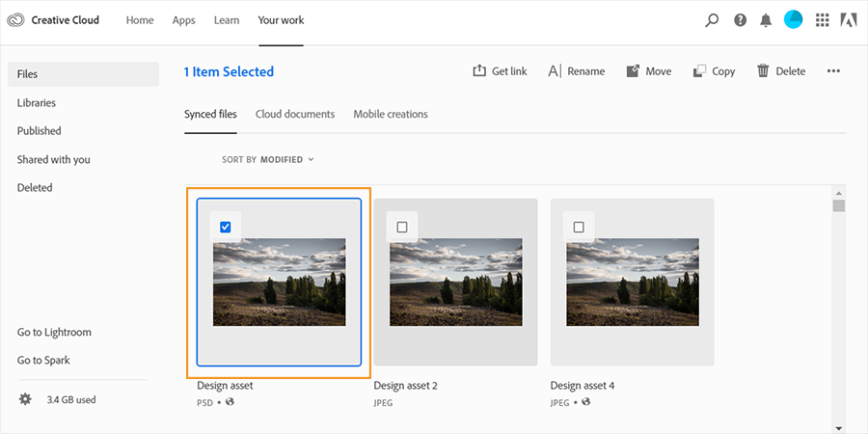The width and height of the screenshot is (868, 434).
Task: Switch to the Cloud documents tab
Action: click(295, 114)
